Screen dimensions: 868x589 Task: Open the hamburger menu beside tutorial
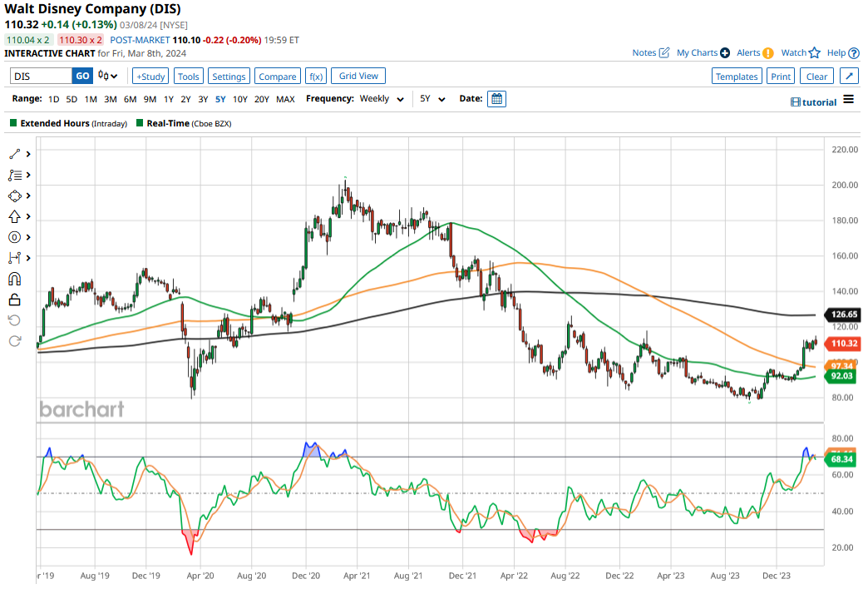pyautogui.click(x=848, y=100)
